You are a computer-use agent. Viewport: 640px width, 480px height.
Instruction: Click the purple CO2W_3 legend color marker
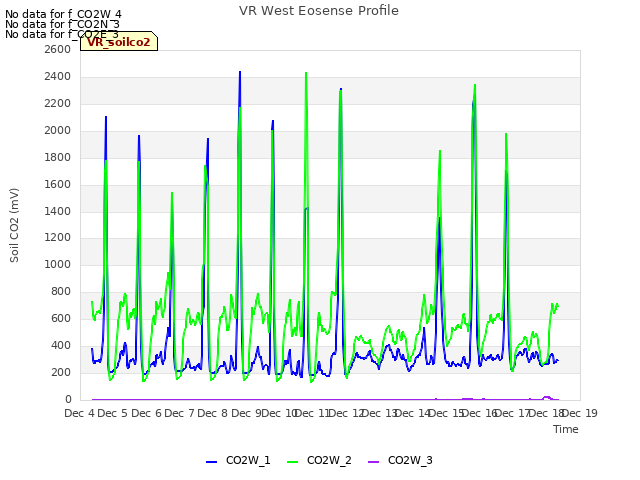point(373,462)
